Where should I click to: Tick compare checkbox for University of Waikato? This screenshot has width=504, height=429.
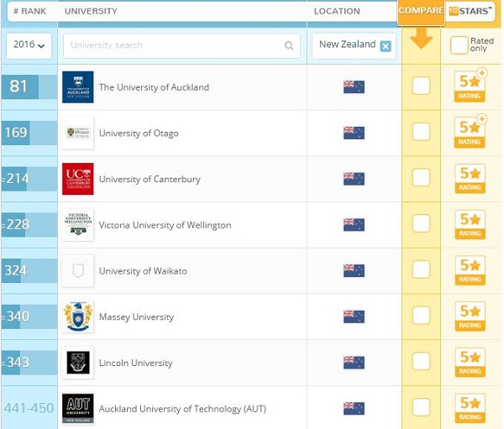tap(421, 269)
